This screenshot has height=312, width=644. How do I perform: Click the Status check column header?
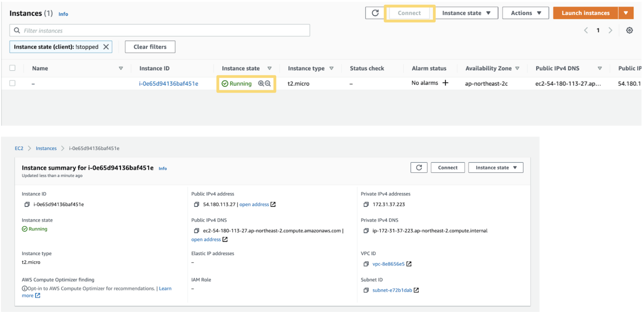coord(367,68)
